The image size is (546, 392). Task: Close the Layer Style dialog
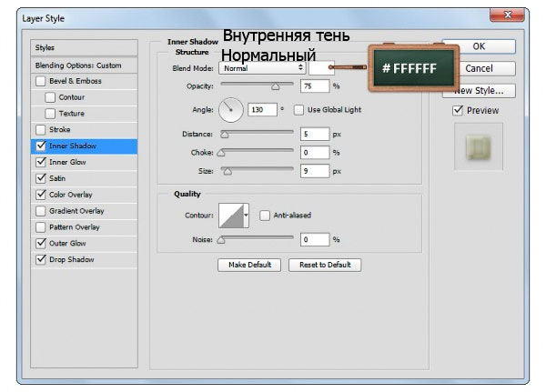[508, 15]
